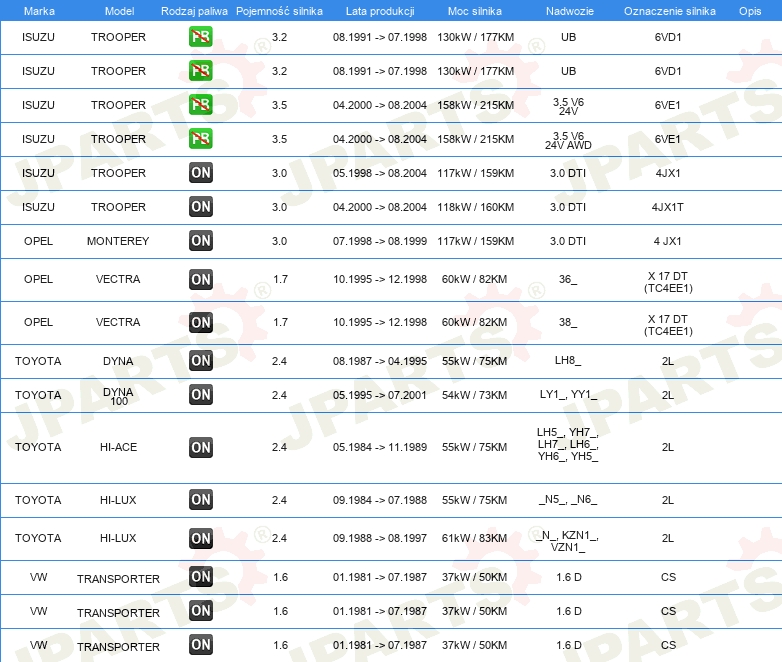The width and height of the screenshot is (782, 662).
Task: Click the Rodzaj paliwa column header
Action: [194, 11]
